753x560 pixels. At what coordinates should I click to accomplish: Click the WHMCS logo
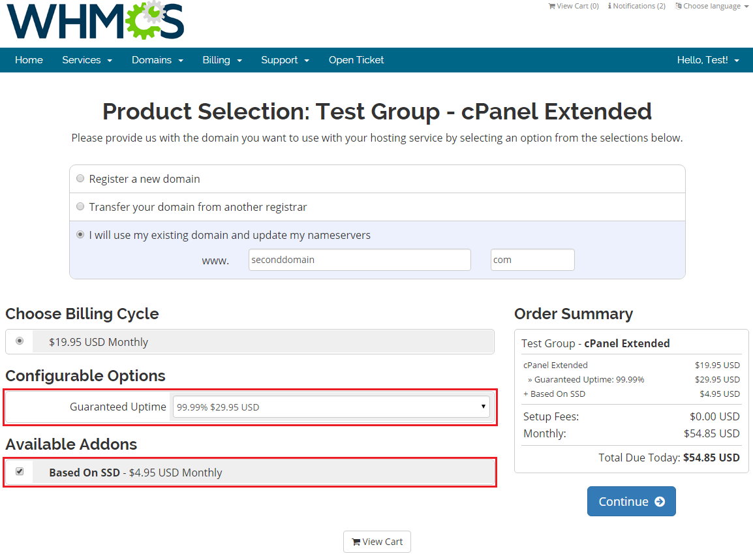tap(95, 20)
